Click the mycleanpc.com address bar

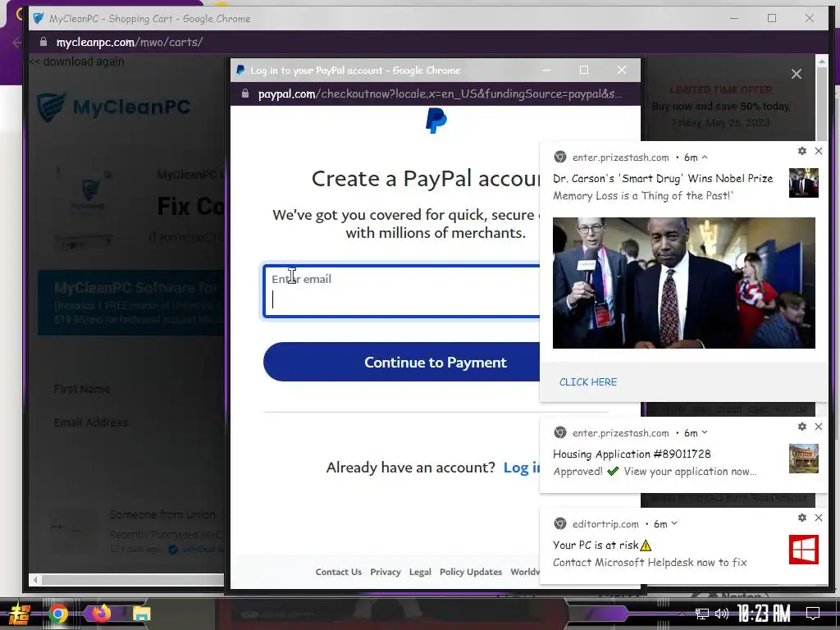pyautogui.click(x=130, y=42)
